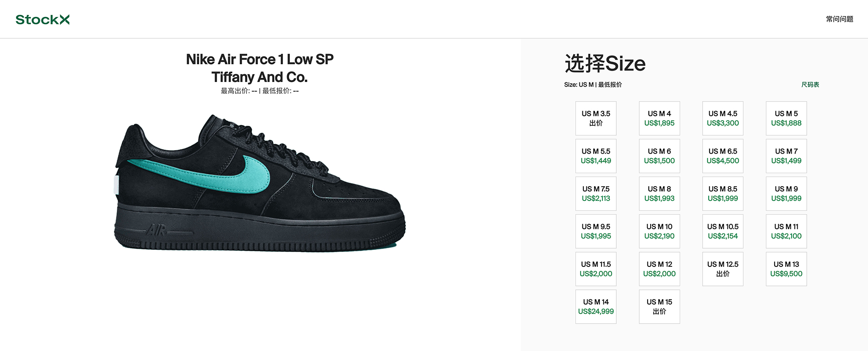Choose size US M 13 for US$9,500
This screenshot has width=868, height=351.
(786, 269)
